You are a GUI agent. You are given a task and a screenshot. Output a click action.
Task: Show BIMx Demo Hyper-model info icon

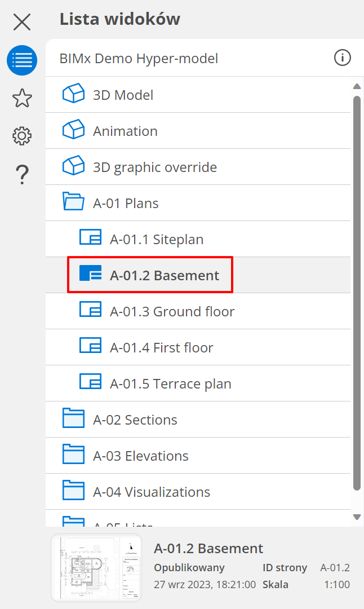[x=342, y=58]
